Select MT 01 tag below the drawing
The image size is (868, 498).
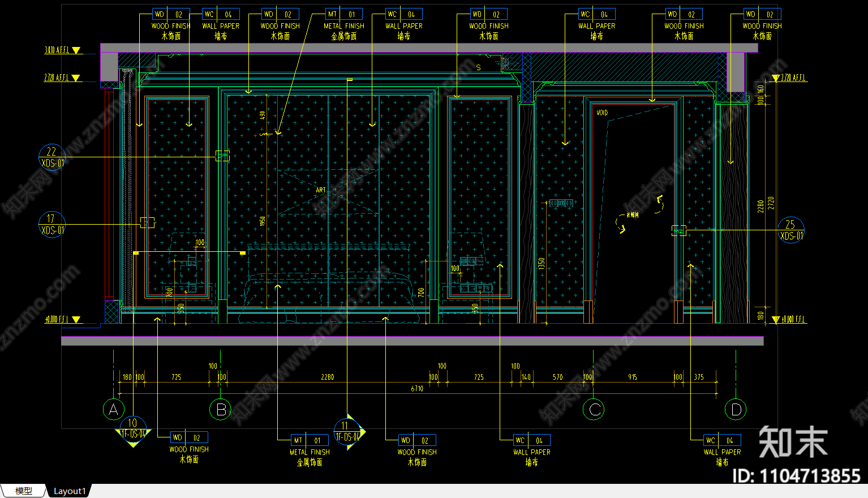click(x=310, y=440)
